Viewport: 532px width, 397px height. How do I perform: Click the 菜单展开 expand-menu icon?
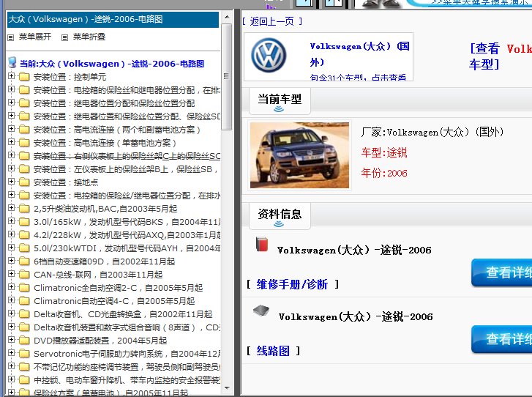[10, 37]
